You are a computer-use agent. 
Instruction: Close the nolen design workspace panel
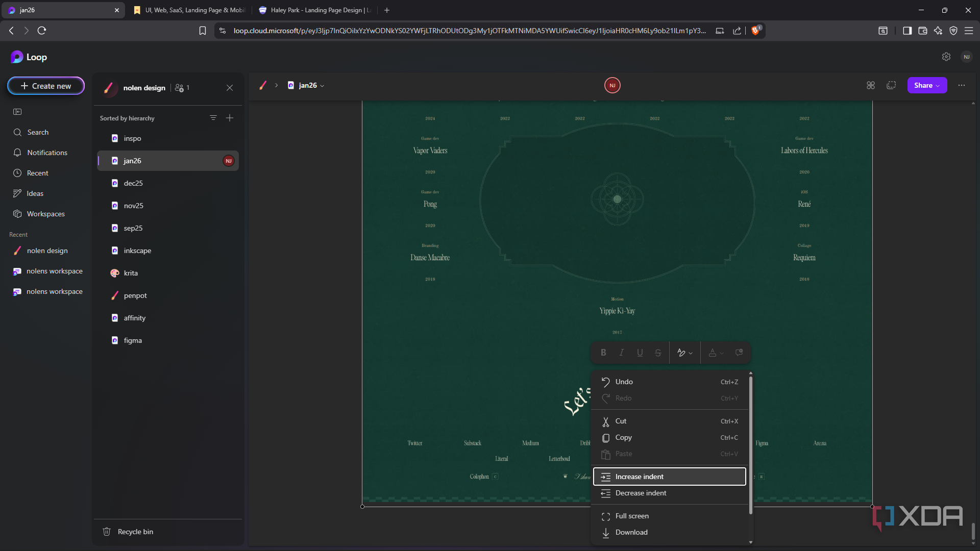click(230, 88)
